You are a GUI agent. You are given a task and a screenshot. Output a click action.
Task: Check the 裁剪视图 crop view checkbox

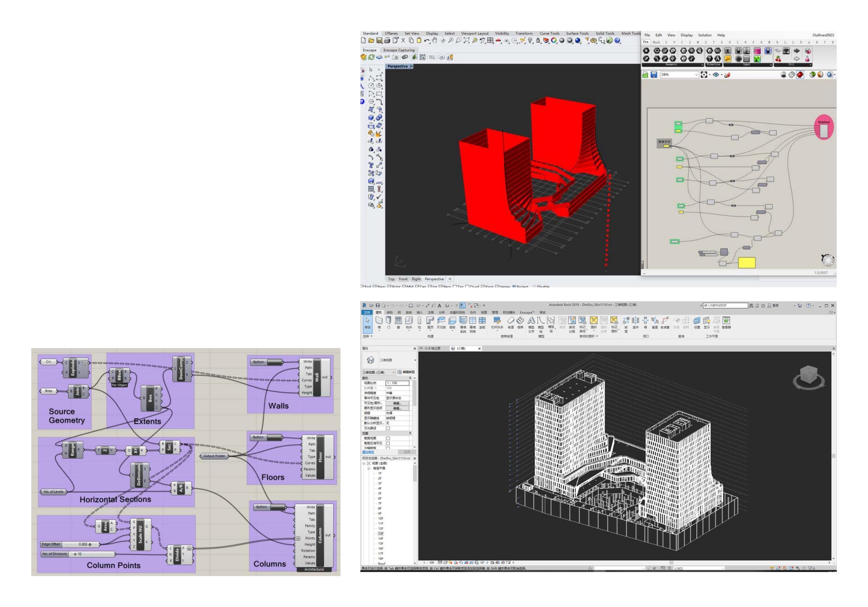coord(388,438)
